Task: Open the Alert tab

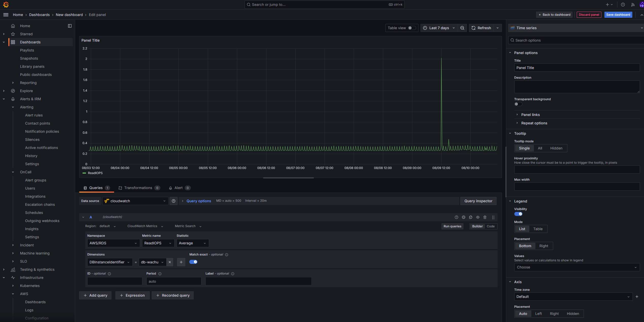Action: point(179,188)
